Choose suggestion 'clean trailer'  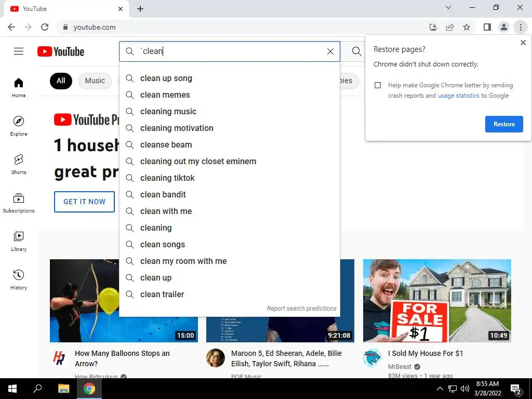[229, 295]
